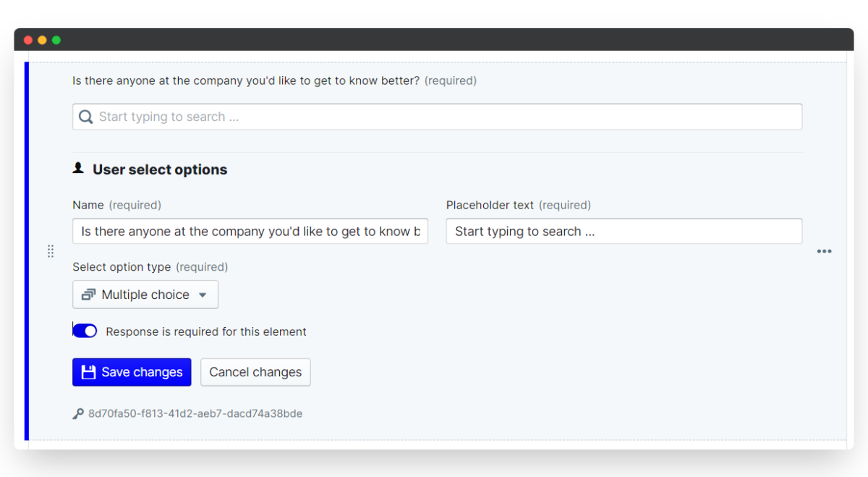Disable the response required toggle switch
The width and height of the screenshot is (868, 477).
tap(85, 331)
